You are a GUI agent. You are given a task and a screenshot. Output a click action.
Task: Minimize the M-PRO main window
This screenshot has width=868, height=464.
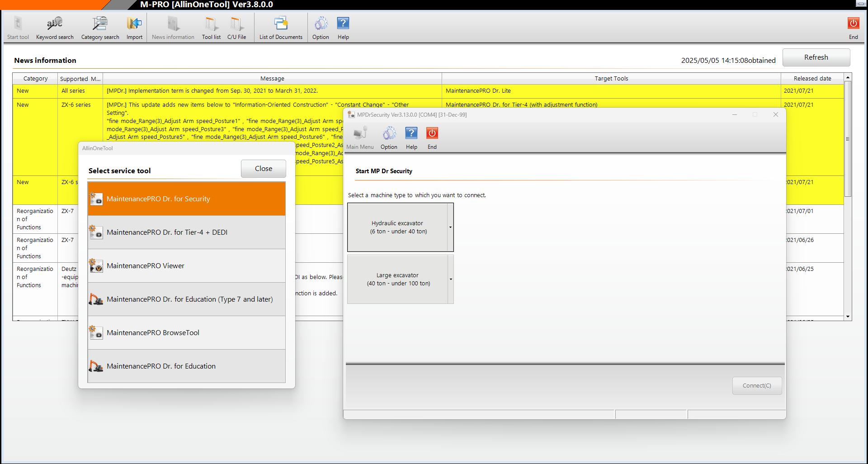coord(860,4)
